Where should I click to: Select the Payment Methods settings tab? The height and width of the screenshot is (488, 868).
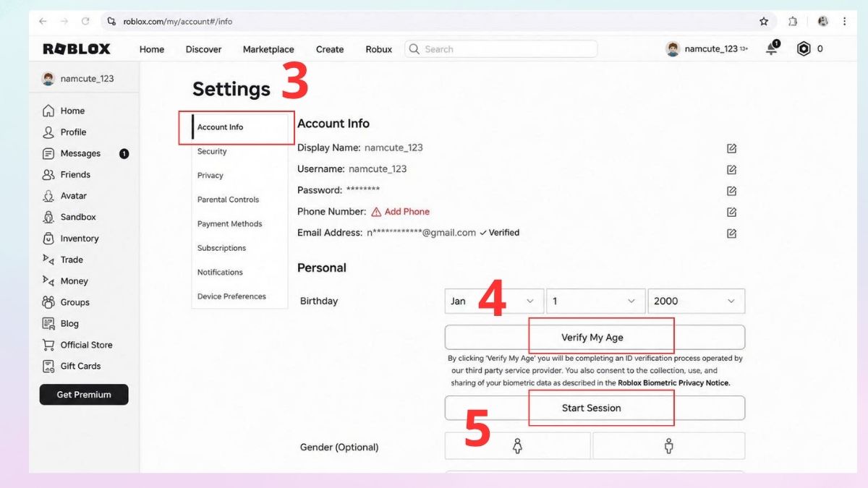(x=229, y=224)
